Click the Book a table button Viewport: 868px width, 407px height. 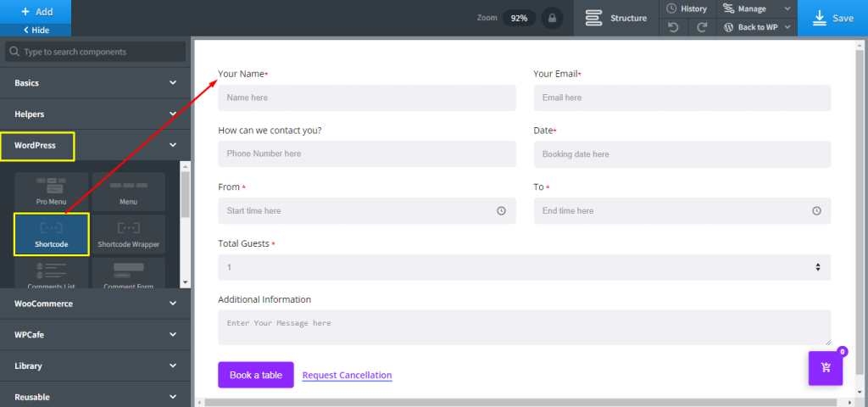tap(256, 375)
